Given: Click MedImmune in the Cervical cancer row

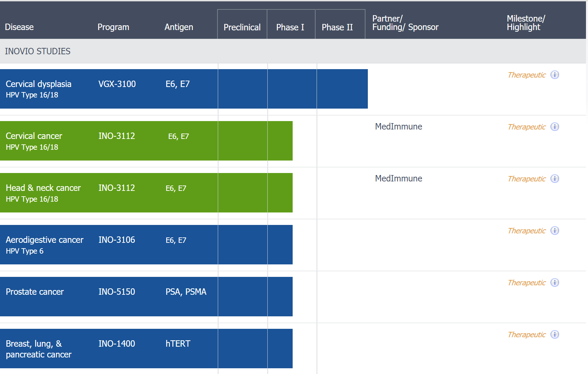Looking at the screenshot, I should pyautogui.click(x=399, y=126).
